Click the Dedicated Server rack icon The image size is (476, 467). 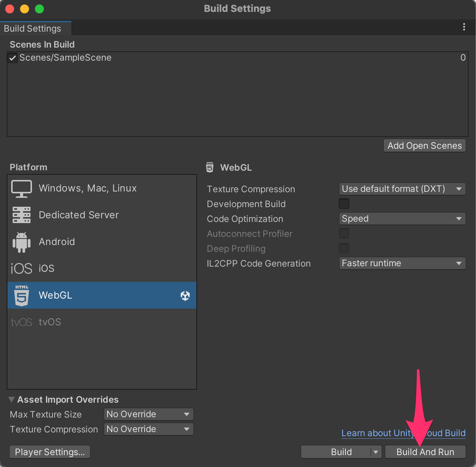(22, 215)
